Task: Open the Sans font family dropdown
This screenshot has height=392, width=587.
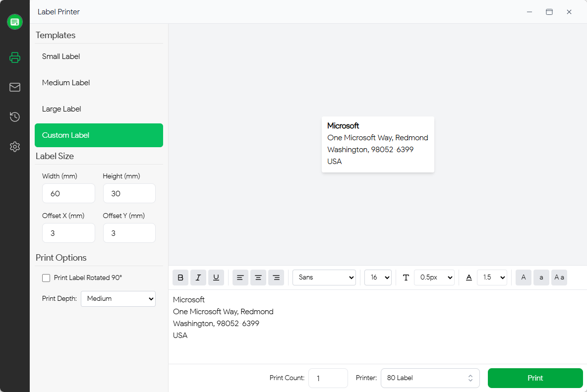Action: [324, 278]
